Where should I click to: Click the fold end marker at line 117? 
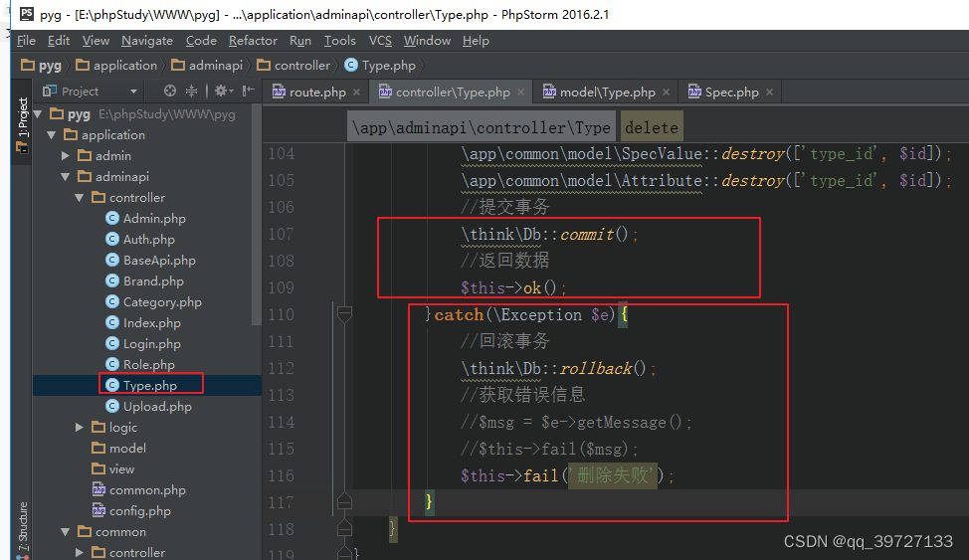coord(344,502)
